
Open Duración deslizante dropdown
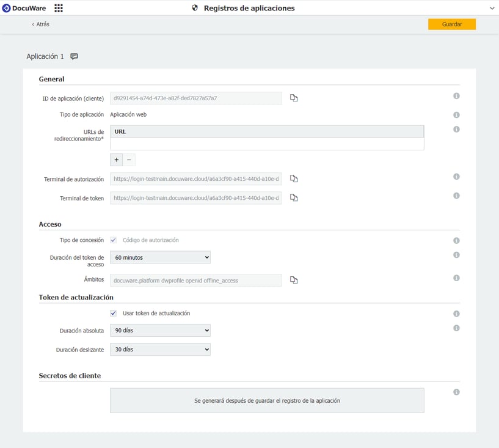point(160,350)
